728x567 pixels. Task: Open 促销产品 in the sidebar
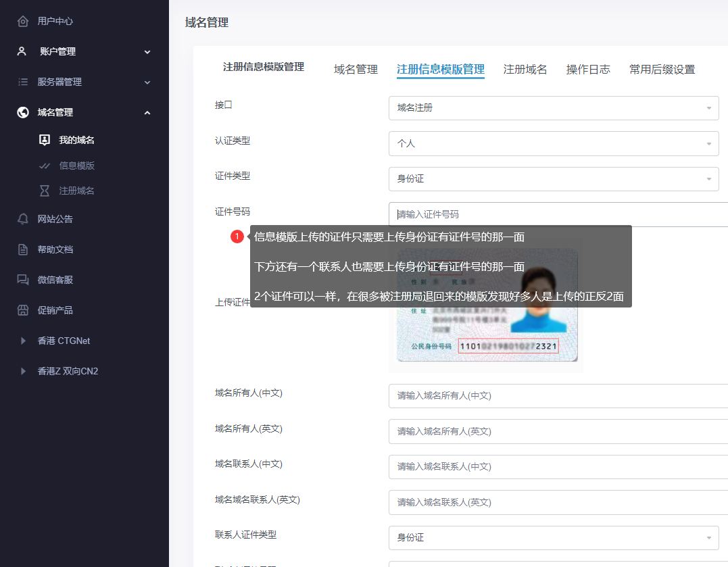click(x=55, y=310)
